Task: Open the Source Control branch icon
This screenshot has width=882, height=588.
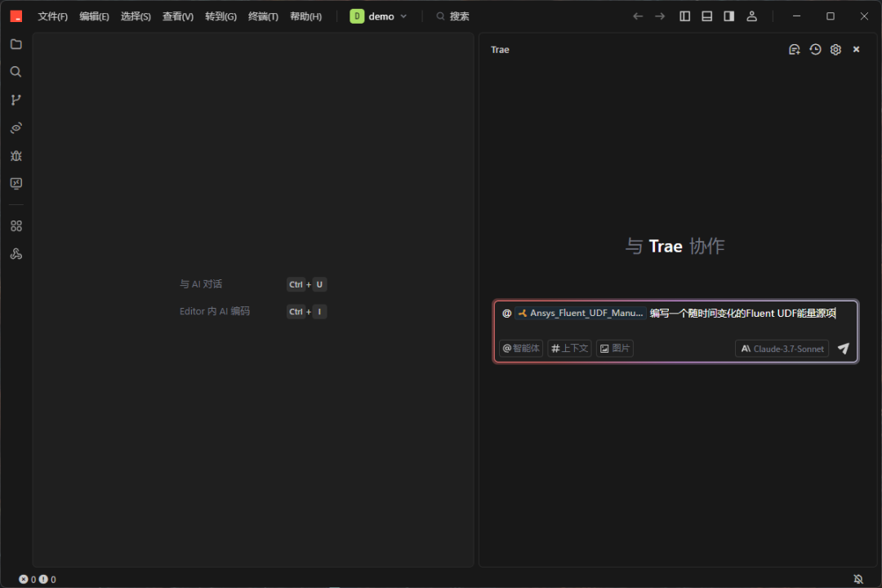Action: [16, 100]
